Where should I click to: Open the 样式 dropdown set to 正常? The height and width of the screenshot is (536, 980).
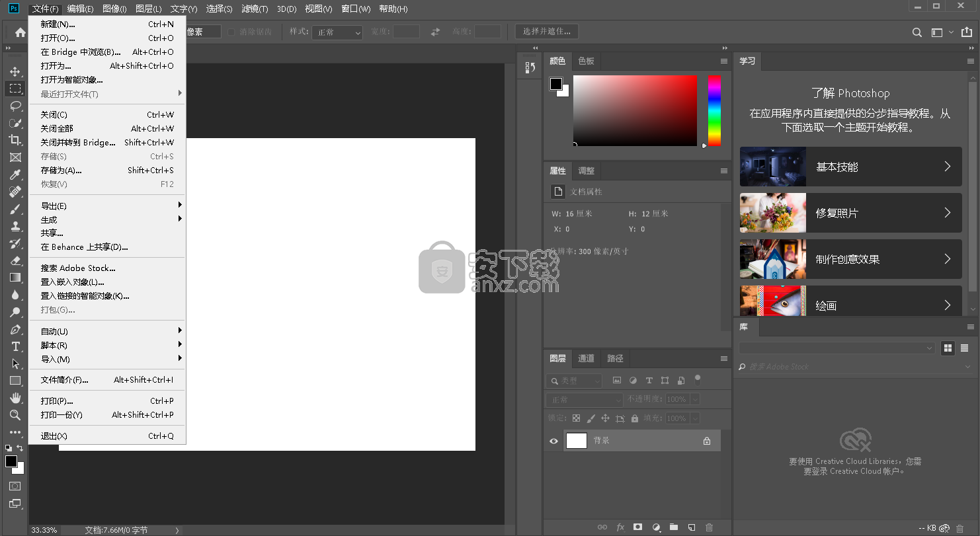pos(337,32)
